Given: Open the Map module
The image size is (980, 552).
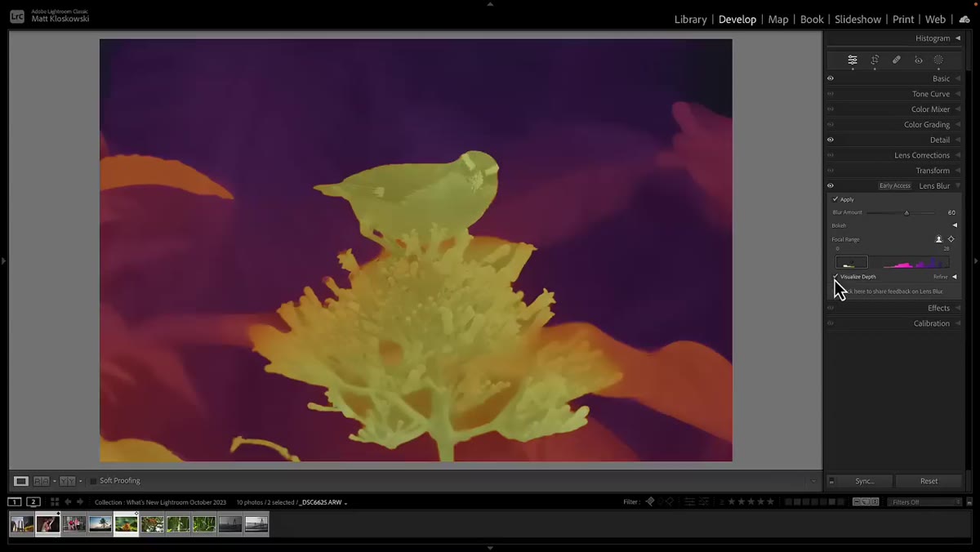Looking at the screenshot, I should point(778,19).
